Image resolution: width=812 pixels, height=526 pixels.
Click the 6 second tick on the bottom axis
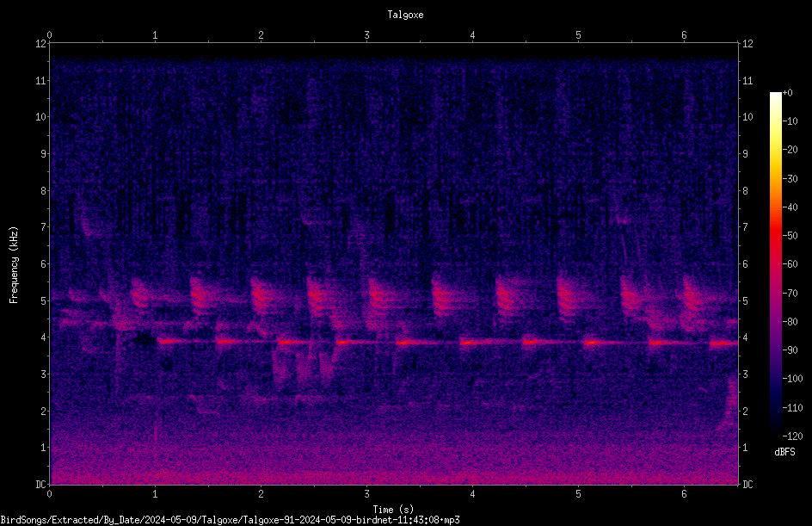pyautogui.click(x=684, y=494)
